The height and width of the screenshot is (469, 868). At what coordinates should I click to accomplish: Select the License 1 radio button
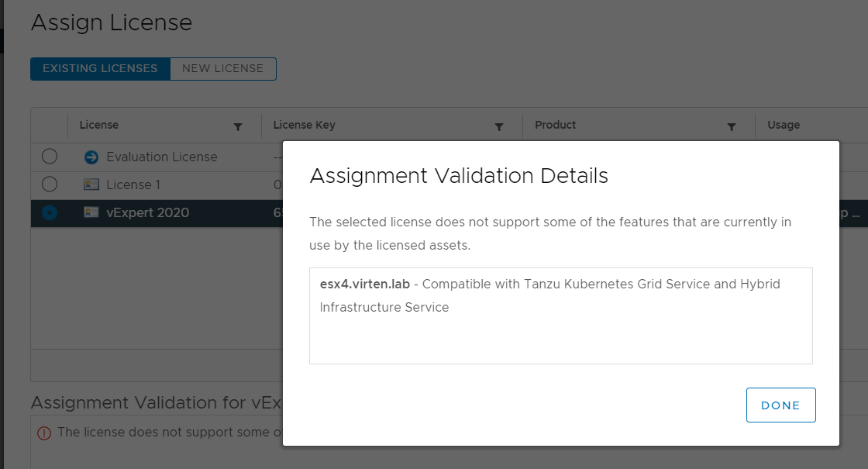[50, 184]
